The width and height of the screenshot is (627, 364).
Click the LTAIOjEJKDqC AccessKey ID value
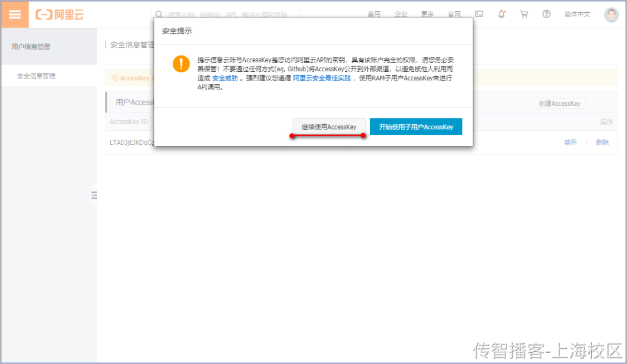(132, 142)
